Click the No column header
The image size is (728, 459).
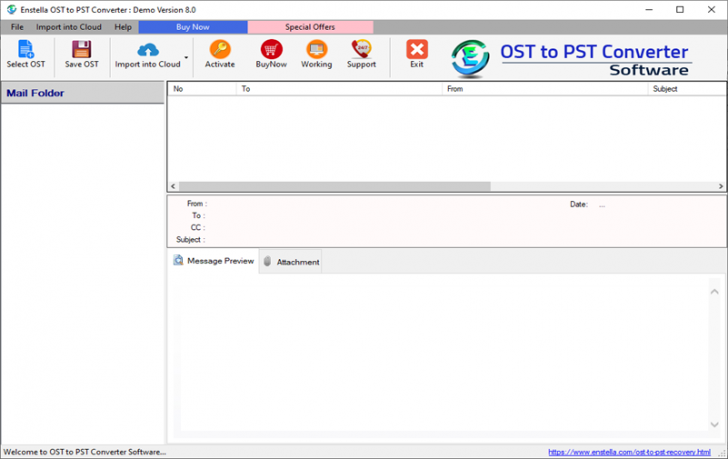[202, 89]
